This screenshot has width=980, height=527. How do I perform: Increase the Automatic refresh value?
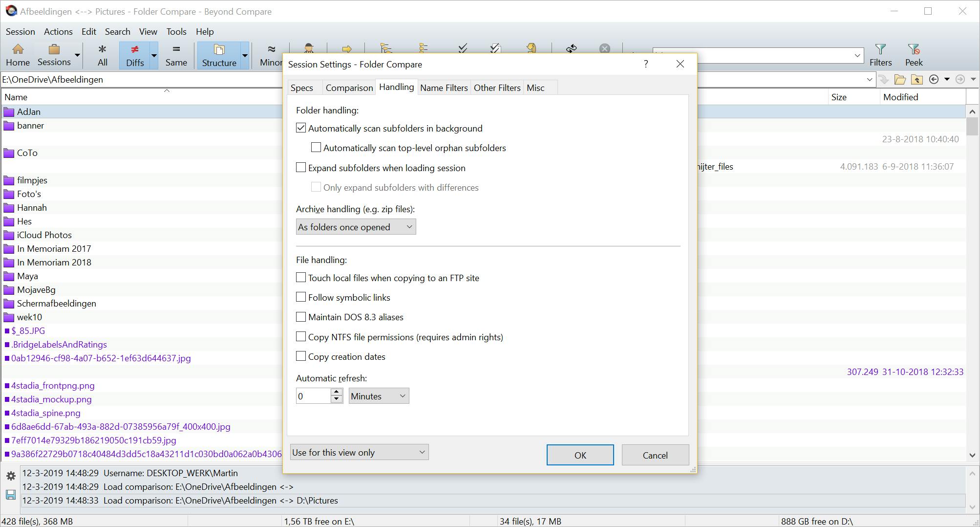click(x=336, y=392)
